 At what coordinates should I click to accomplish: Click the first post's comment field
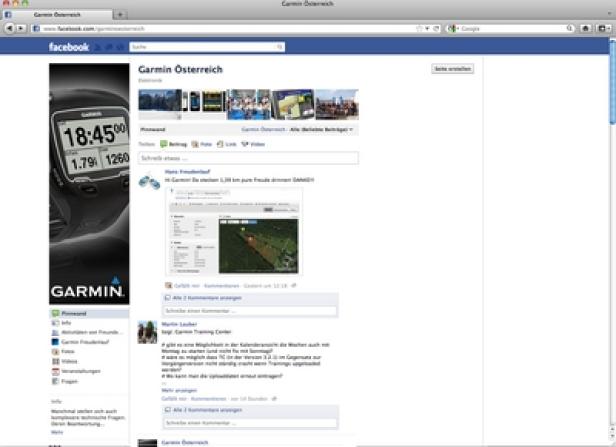[x=250, y=311]
